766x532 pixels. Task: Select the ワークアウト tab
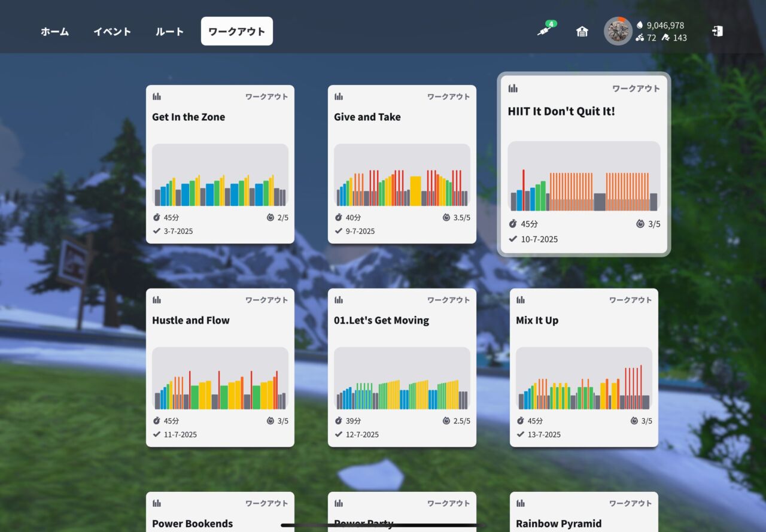(x=237, y=31)
